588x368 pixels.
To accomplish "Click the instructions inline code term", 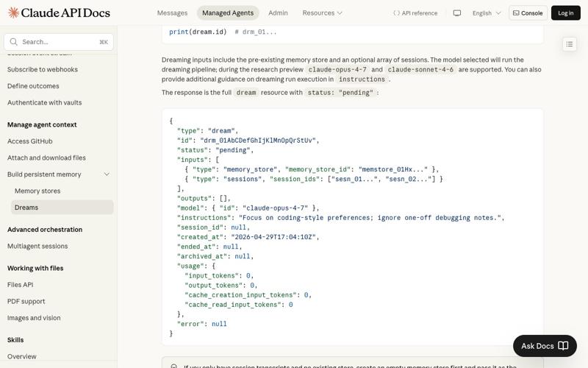I will (362, 79).
